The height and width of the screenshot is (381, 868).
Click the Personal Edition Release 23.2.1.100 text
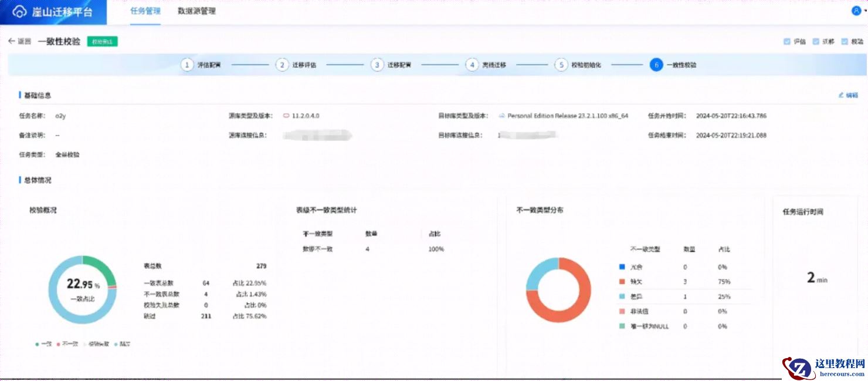[x=568, y=116]
